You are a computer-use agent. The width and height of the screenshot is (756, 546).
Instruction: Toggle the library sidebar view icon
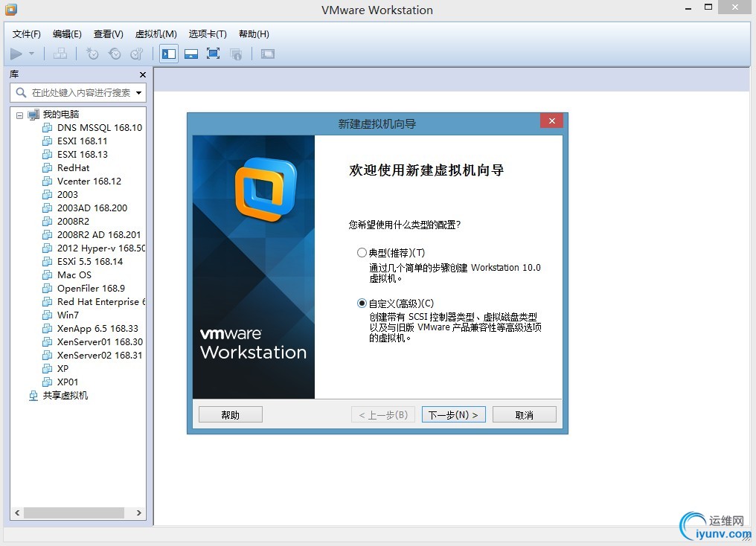point(169,54)
